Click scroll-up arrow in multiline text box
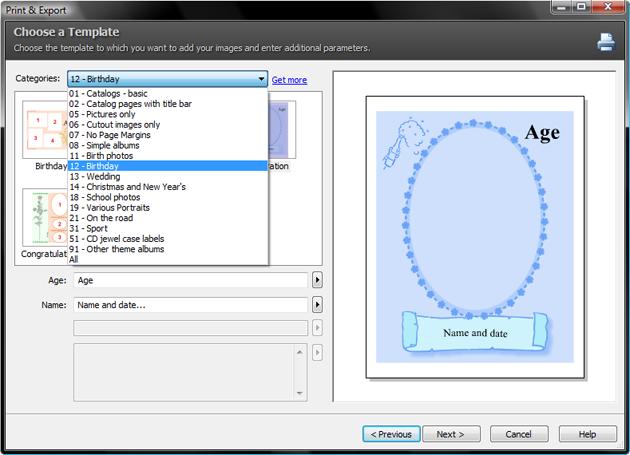The width and height of the screenshot is (630, 455). (x=300, y=352)
